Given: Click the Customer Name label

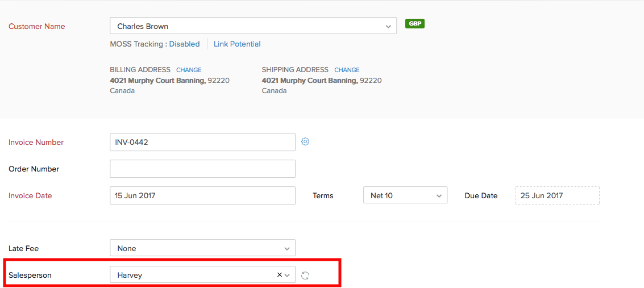Looking at the screenshot, I should [37, 26].
